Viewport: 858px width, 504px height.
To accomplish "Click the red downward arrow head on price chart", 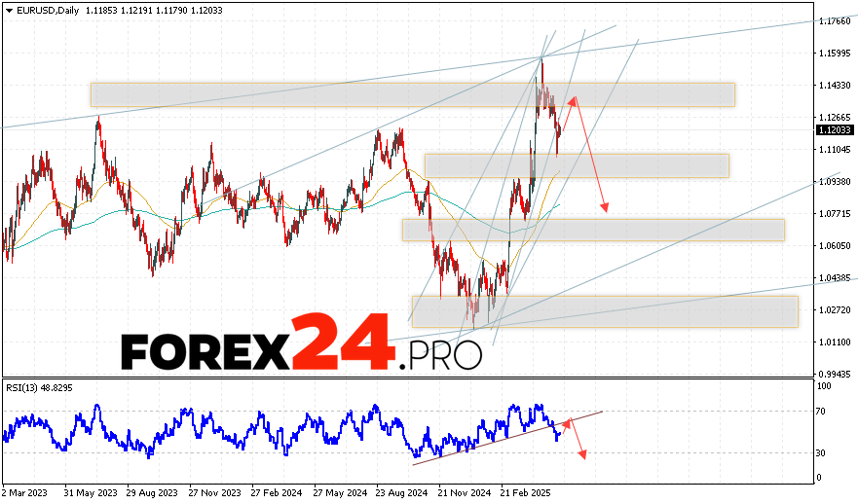I will pyautogui.click(x=606, y=207).
